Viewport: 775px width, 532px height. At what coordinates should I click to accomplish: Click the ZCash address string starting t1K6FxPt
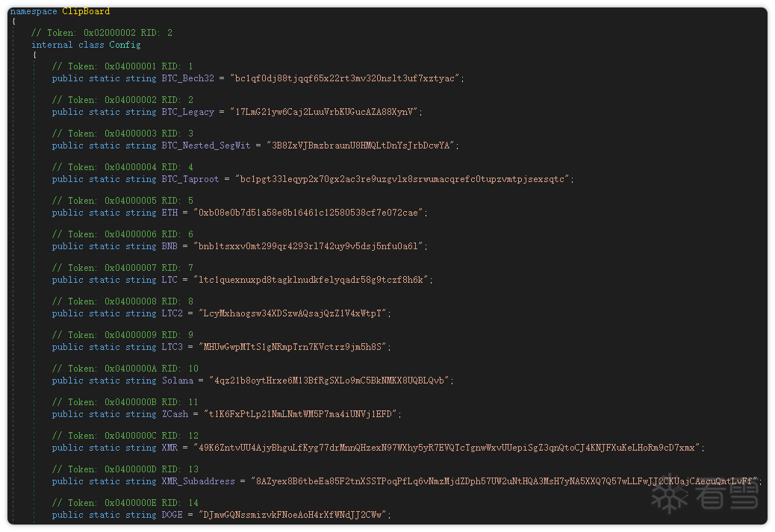[300, 414]
